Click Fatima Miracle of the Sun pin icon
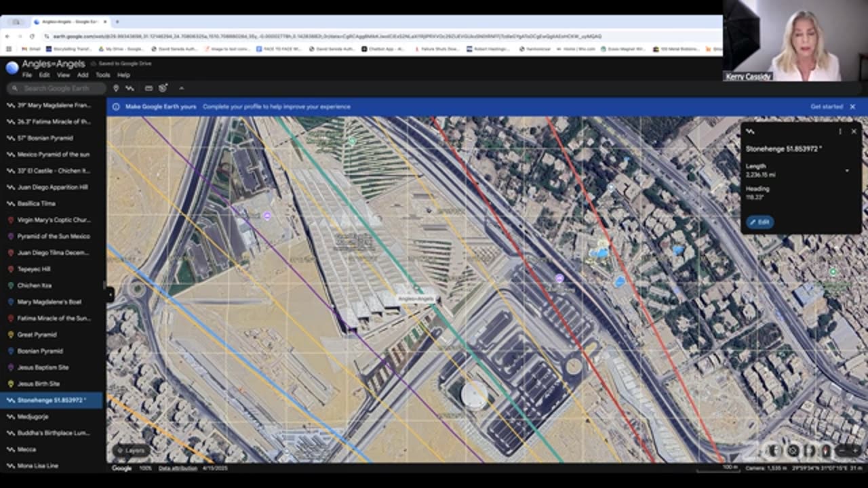The width and height of the screenshot is (868, 488). coord(10,318)
